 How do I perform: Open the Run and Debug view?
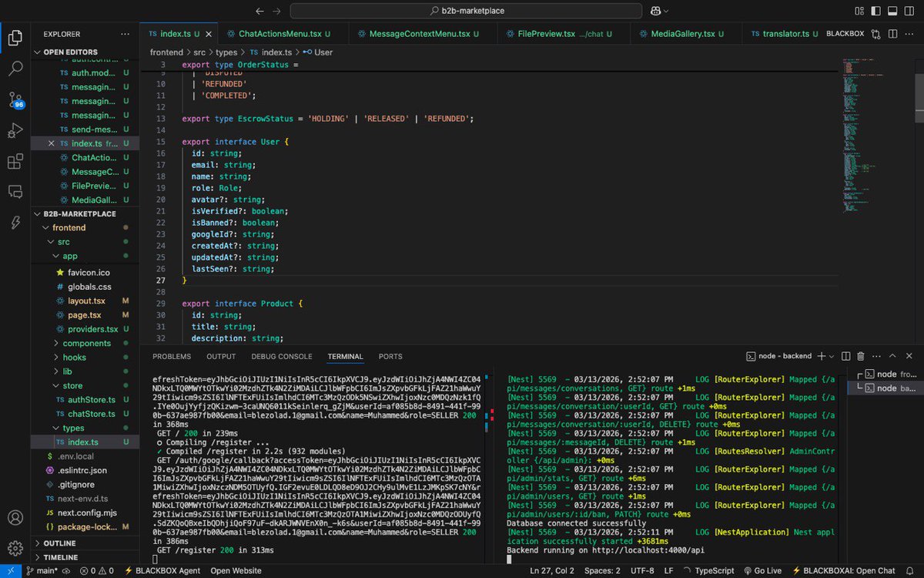click(15, 130)
